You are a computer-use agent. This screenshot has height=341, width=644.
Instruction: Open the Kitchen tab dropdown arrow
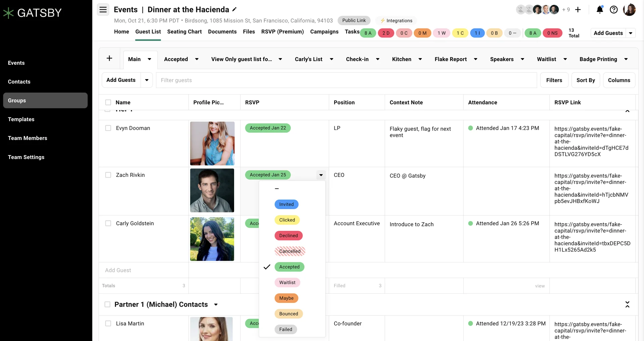420,59
